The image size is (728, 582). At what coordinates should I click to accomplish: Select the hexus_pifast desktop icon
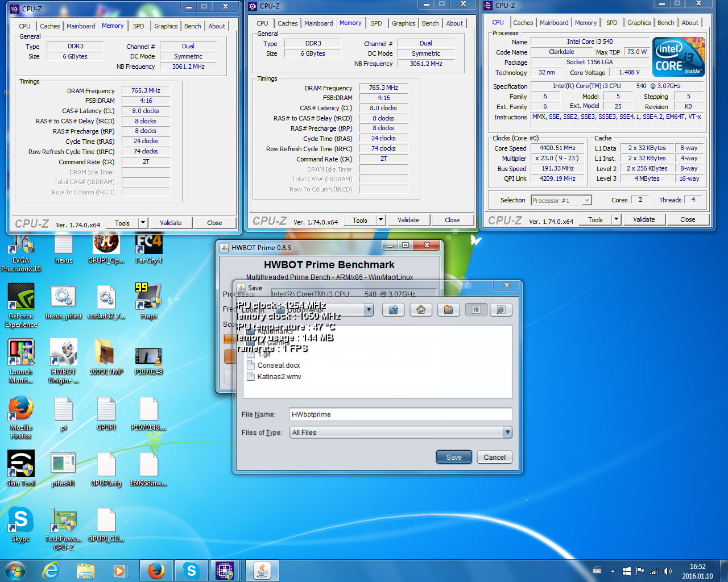point(64,303)
